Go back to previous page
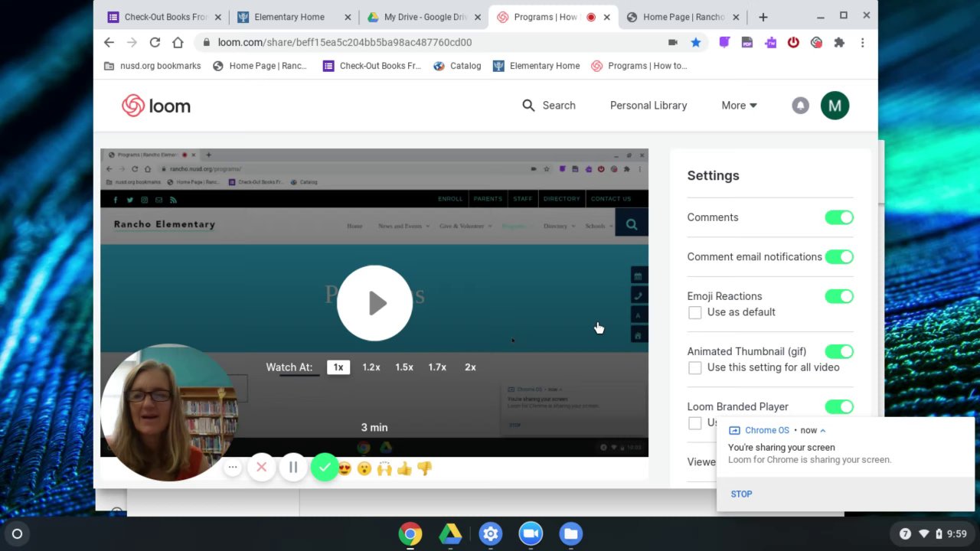The image size is (980, 551). [x=109, y=43]
